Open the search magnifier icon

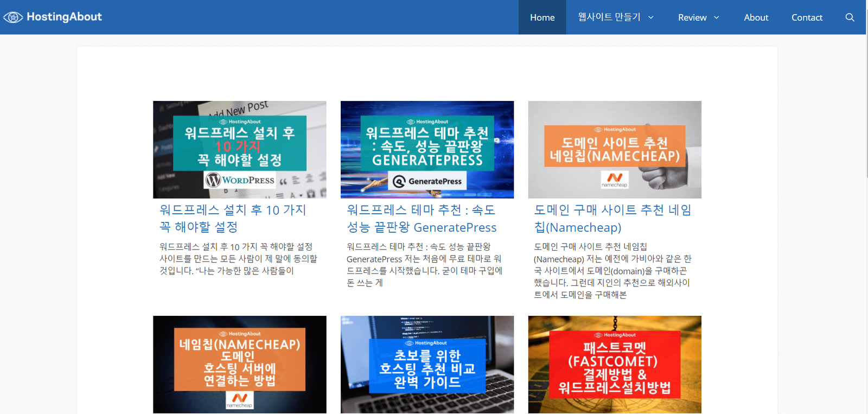click(x=850, y=17)
